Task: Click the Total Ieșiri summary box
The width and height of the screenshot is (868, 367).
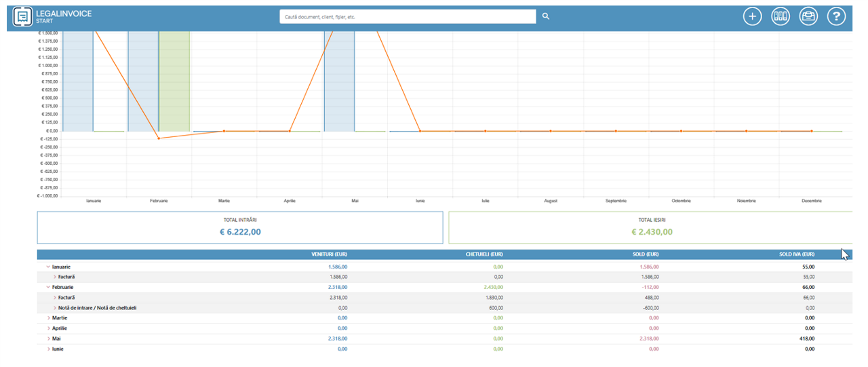Action: coord(650,227)
